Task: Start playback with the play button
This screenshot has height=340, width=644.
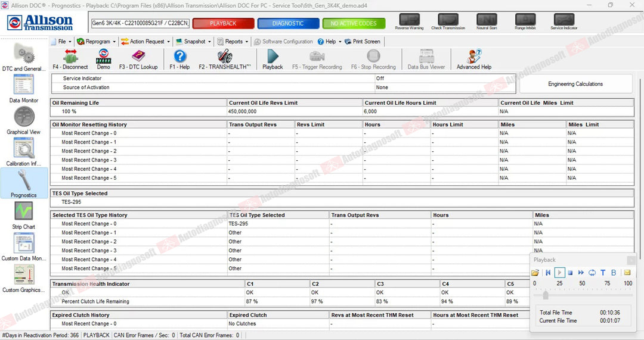Action: (559, 272)
